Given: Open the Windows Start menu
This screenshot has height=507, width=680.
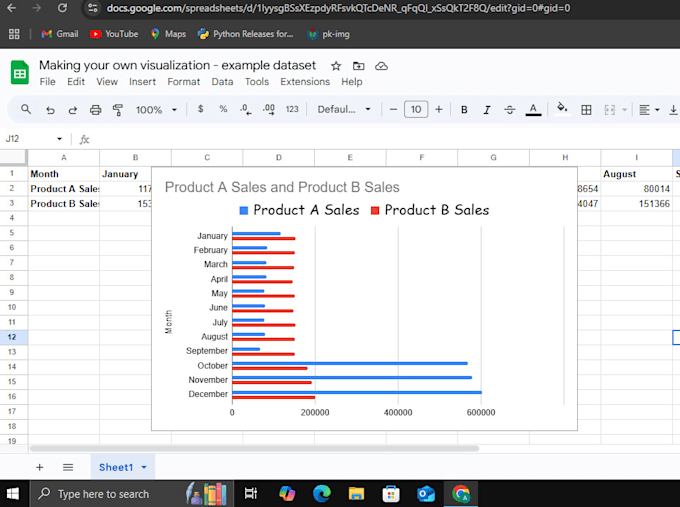Looking at the screenshot, I should click(13, 494).
